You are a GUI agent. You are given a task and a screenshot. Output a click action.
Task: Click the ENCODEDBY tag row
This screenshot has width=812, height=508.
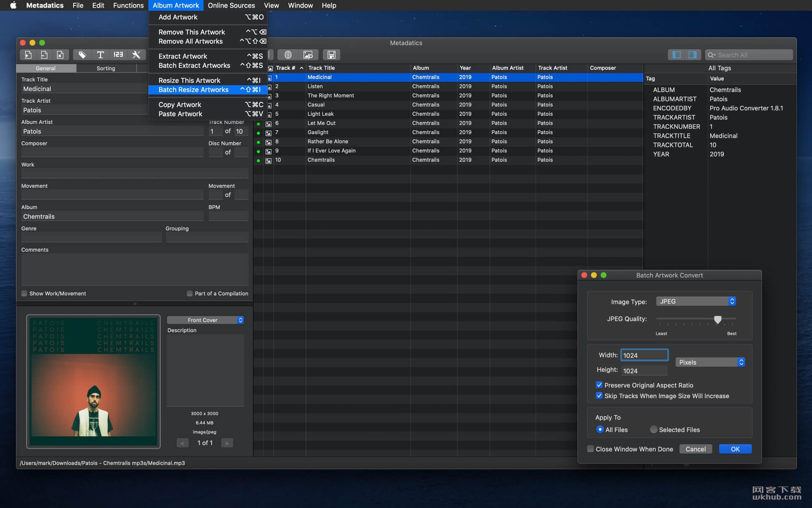pyautogui.click(x=720, y=108)
